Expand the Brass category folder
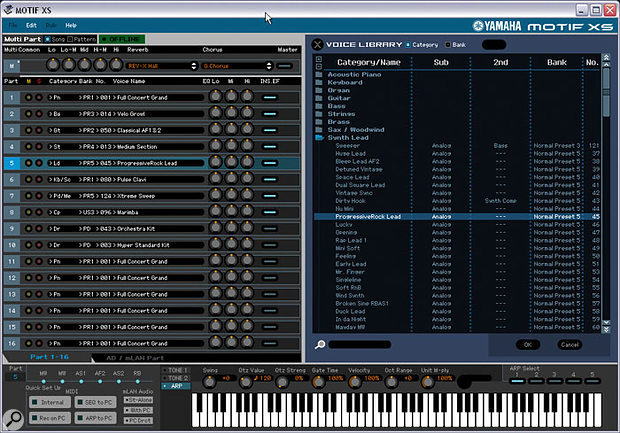The image size is (620, 433). [x=319, y=122]
